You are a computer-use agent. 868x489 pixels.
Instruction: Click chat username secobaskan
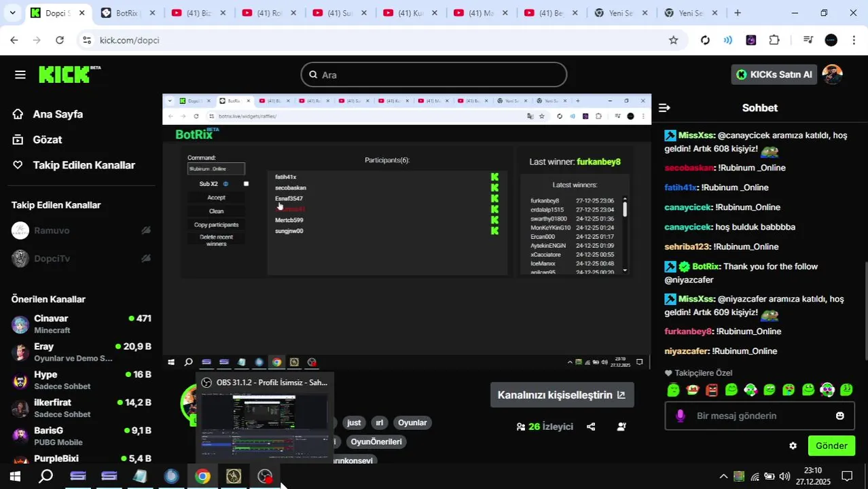pyautogui.click(x=689, y=168)
